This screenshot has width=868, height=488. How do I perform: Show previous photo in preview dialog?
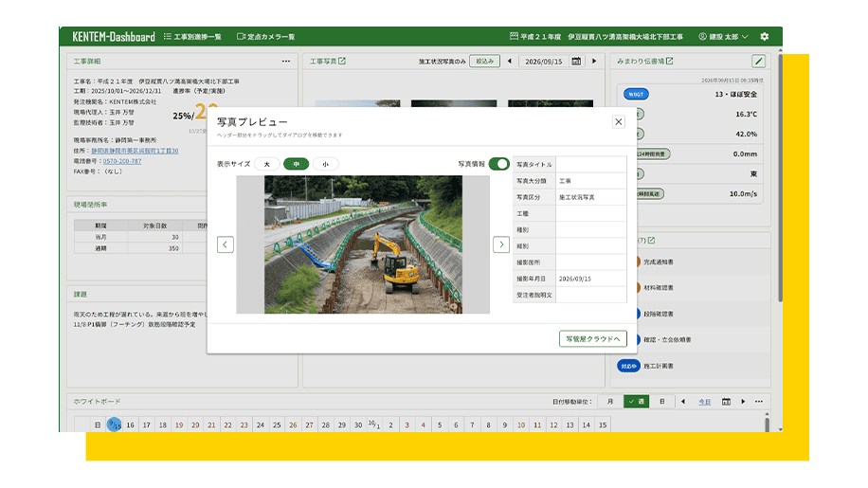pos(225,244)
